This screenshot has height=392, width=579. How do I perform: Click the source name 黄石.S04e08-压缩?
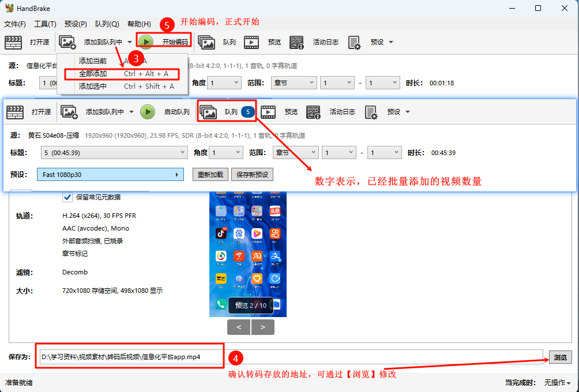pyautogui.click(x=54, y=135)
